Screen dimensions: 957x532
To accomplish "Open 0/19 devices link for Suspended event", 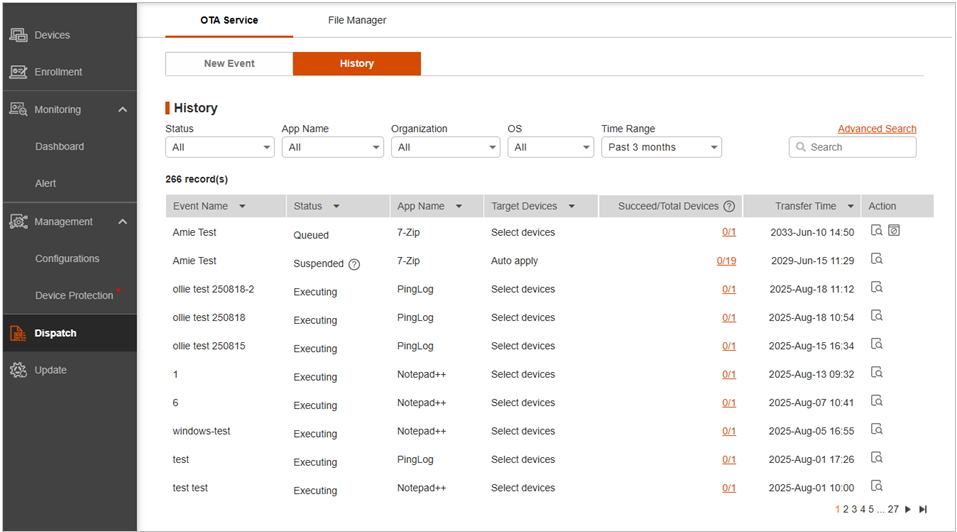I will [726, 261].
